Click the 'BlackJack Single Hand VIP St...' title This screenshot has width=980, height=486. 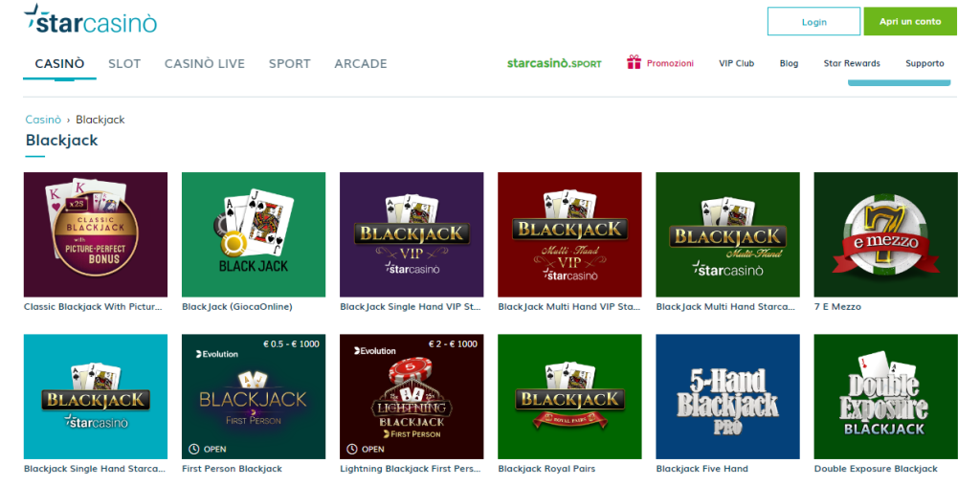pos(410,307)
